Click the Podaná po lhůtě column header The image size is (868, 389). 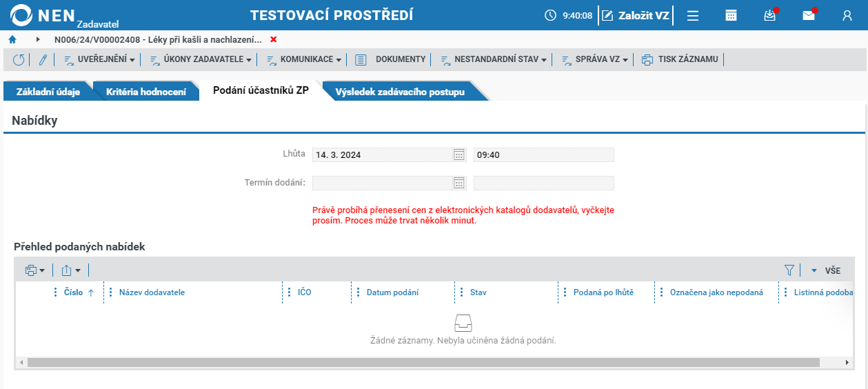(x=603, y=292)
